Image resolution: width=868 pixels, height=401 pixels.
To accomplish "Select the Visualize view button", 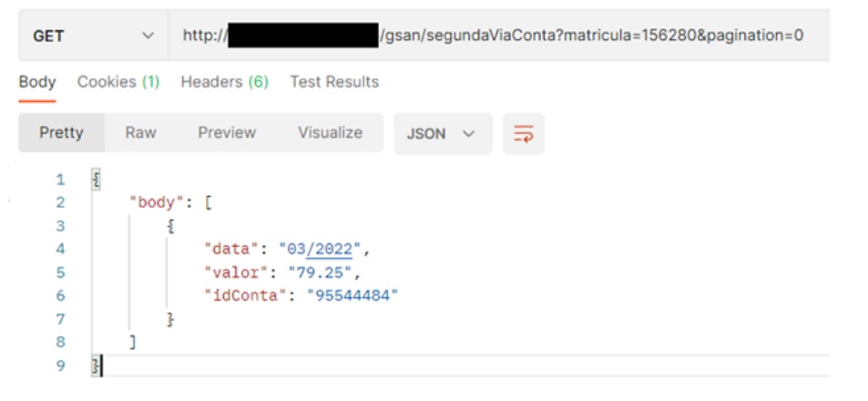I will click(330, 133).
